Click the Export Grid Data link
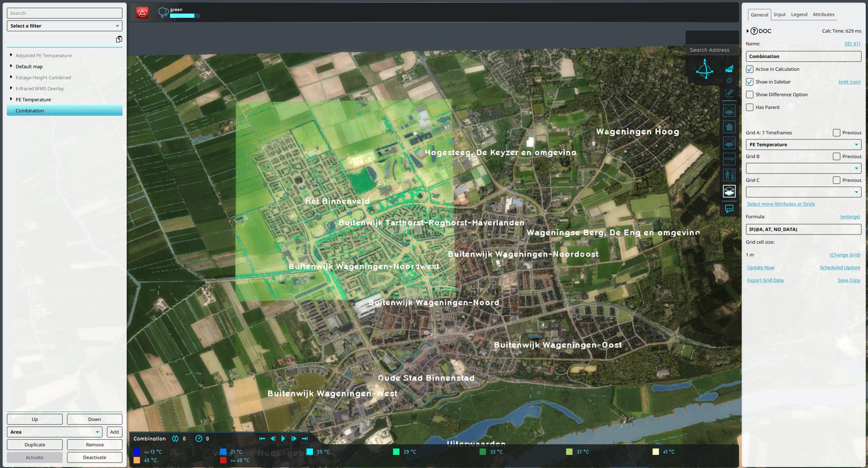Screen dimensions: 868x468 coord(765,280)
